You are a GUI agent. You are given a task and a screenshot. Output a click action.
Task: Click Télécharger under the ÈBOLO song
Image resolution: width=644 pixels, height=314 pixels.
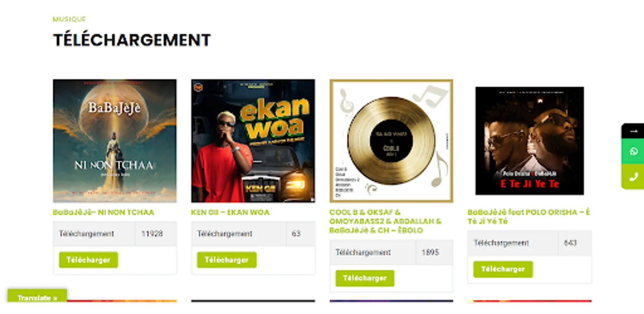point(365,278)
